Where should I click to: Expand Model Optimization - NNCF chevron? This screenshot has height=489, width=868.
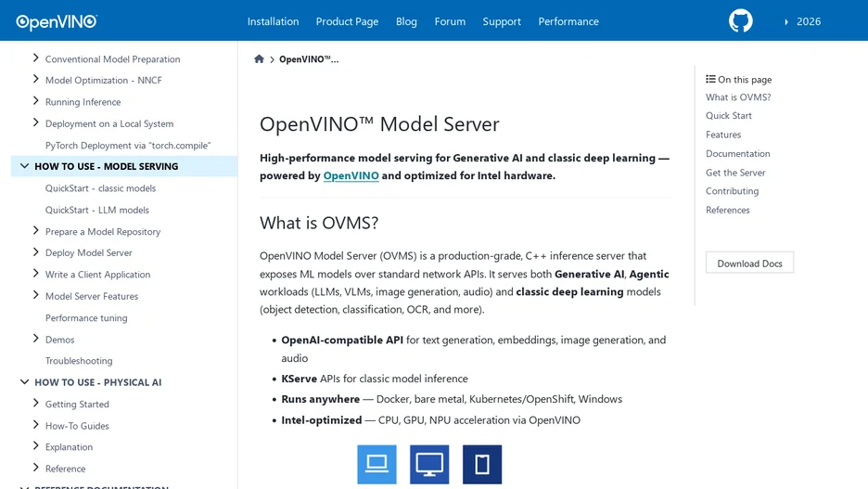pyautogui.click(x=35, y=79)
